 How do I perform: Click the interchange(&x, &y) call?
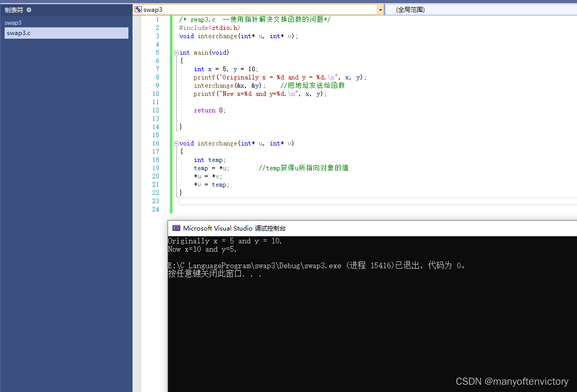tap(229, 86)
